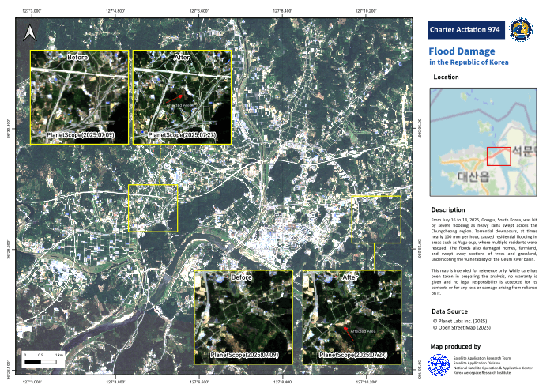
Task: Select the yellow study box at map right
Action: pos(376,219)
